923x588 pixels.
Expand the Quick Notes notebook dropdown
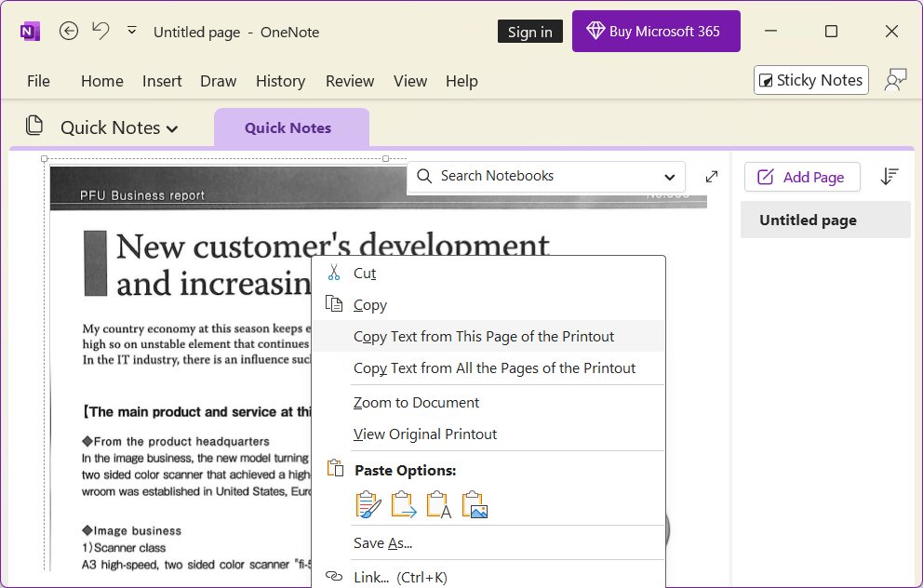tap(171, 128)
